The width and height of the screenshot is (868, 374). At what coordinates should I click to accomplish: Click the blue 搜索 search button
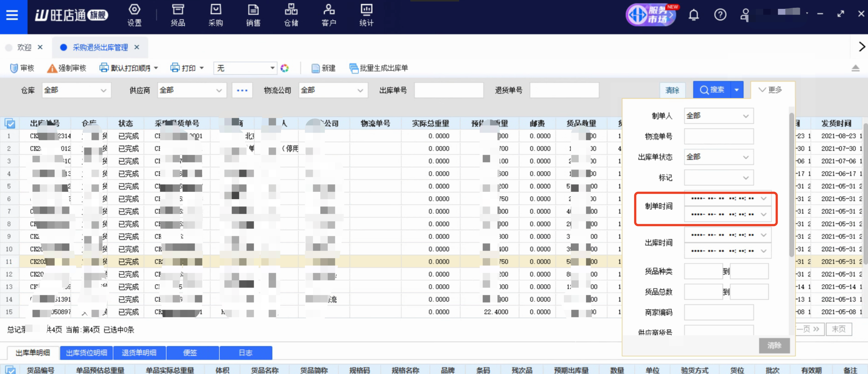(712, 90)
